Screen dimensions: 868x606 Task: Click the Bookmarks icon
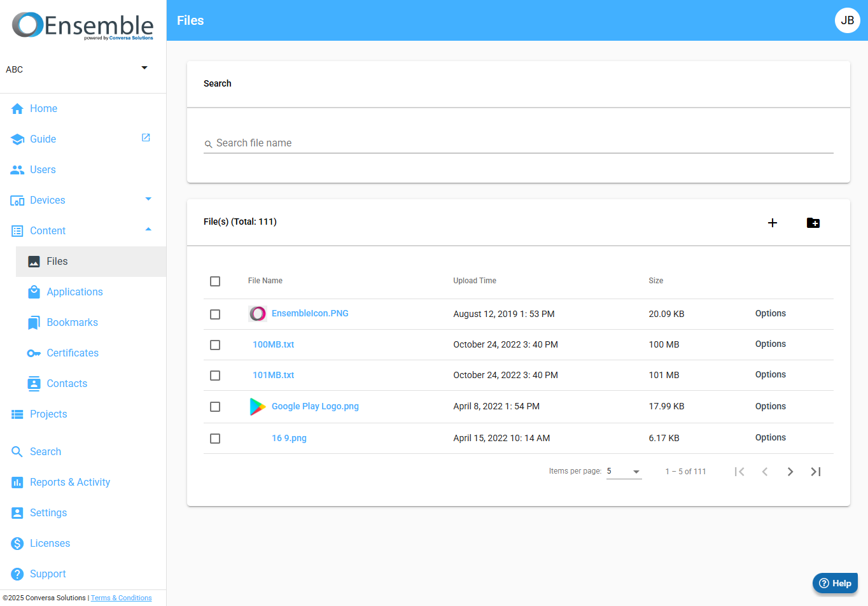pos(34,323)
